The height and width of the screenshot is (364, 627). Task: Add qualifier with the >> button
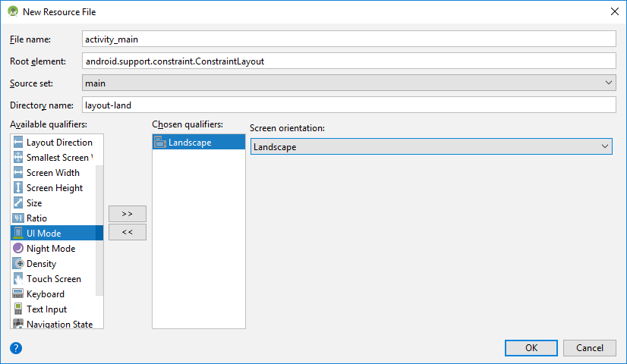pyautogui.click(x=128, y=214)
